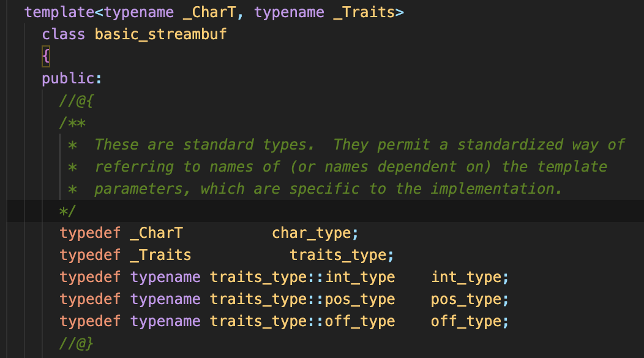The image size is (644, 358).
Task: Select the 'off_type;' alias name
Action: [470, 321]
